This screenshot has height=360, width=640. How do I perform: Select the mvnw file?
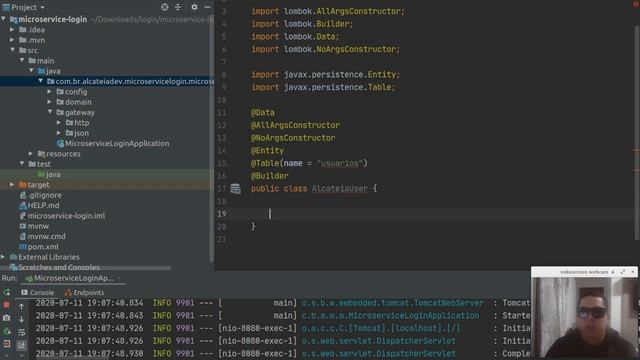click(x=38, y=226)
